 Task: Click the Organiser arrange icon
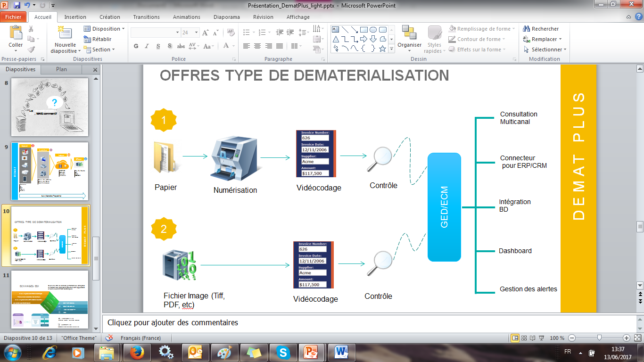409,33
